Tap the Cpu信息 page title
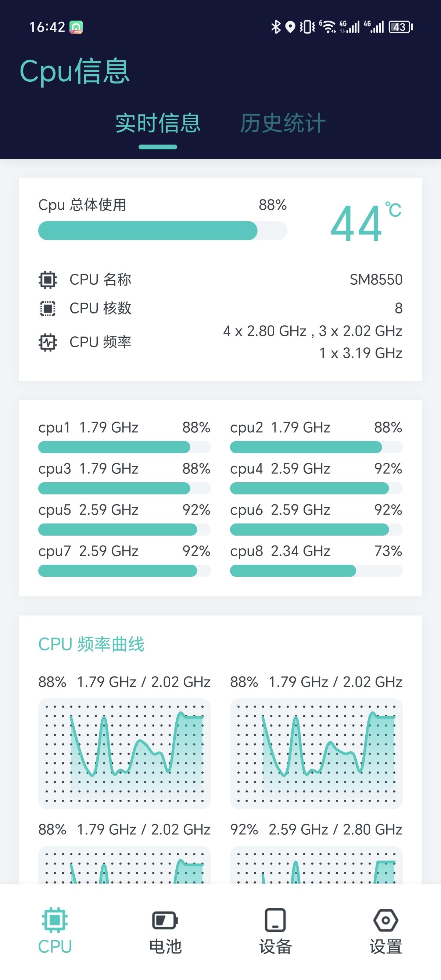Viewport: 441px width, 980px height. [x=75, y=71]
